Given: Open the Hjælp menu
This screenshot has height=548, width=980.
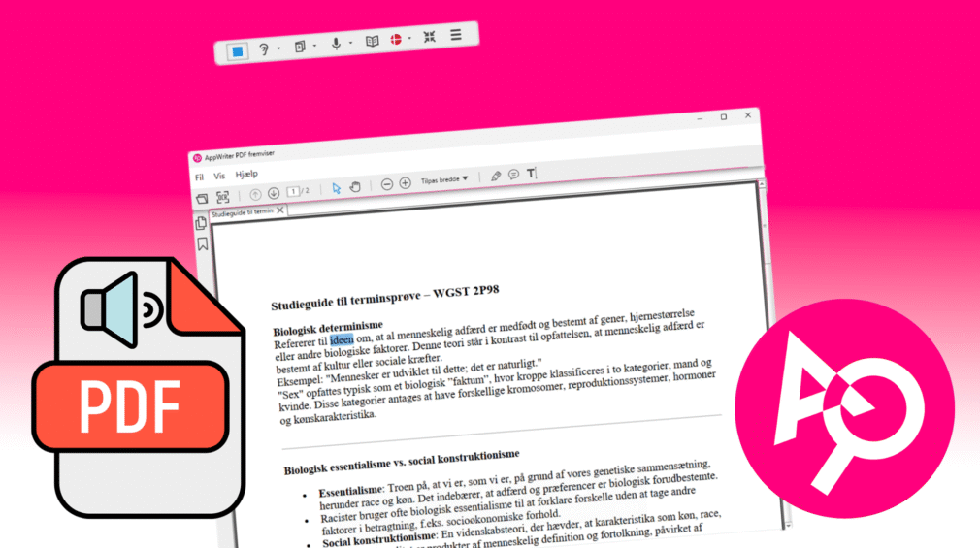Looking at the screenshot, I should (246, 176).
